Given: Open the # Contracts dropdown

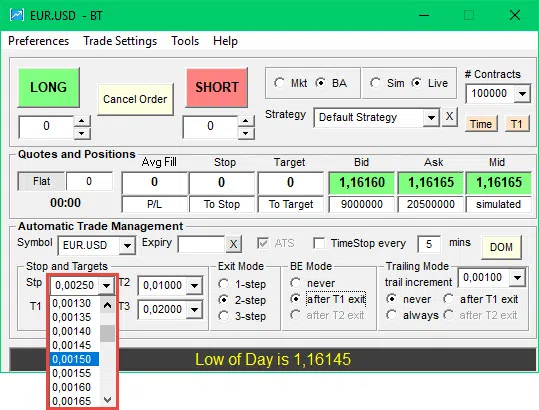Looking at the screenshot, I should click(x=522, y=93).
